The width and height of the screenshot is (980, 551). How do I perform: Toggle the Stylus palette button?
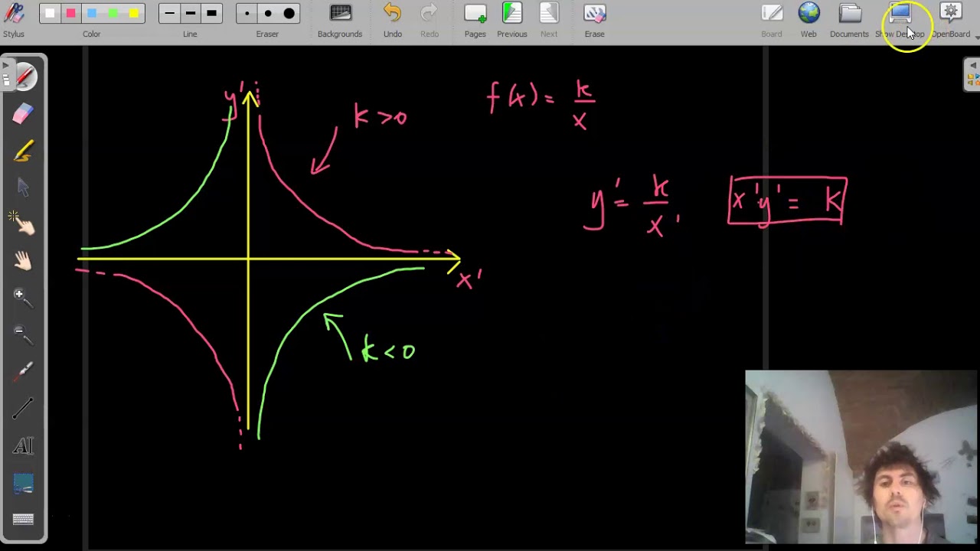click(14, 20)
